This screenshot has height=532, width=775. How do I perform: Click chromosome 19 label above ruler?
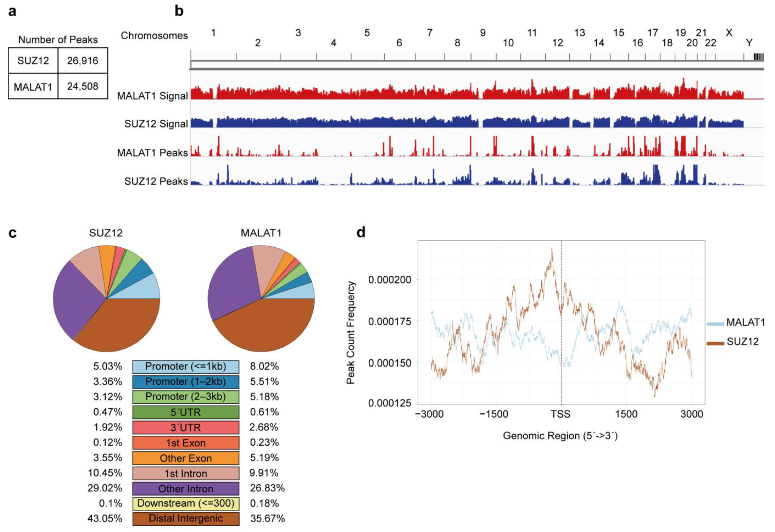(x=680, y=33)
